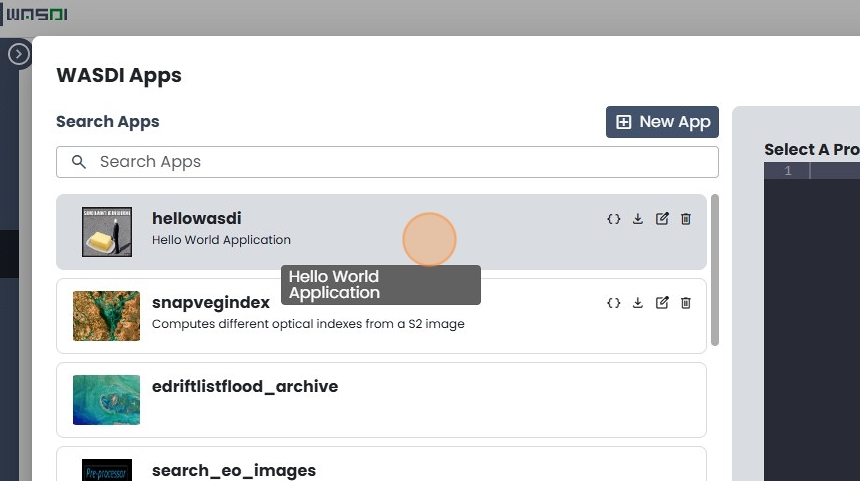Viewport: 860px width, 481px height.
Task: Edit the hellowasdi app
Action: (x=662, y=219)
